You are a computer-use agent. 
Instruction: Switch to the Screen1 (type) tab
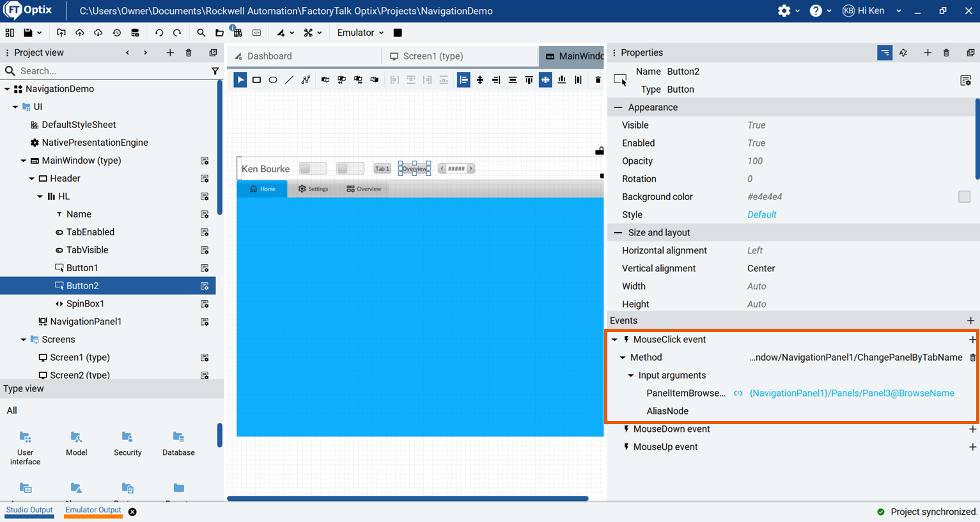point(460,56)
